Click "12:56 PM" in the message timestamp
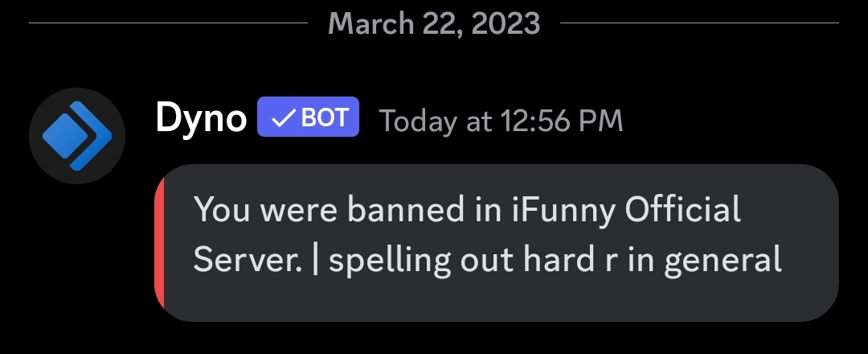This screenshot has width=868, height=354. click(562, 121)
